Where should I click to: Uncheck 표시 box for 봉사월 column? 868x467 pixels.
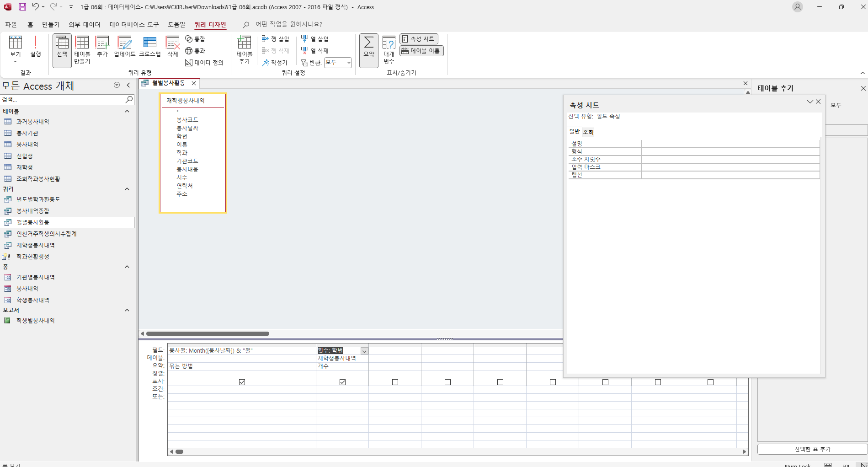pos(242,382)
